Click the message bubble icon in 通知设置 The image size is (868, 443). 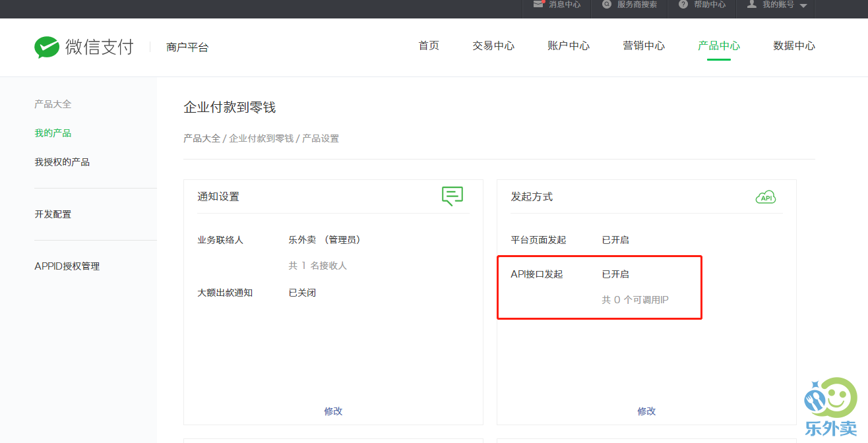(452, 196)
